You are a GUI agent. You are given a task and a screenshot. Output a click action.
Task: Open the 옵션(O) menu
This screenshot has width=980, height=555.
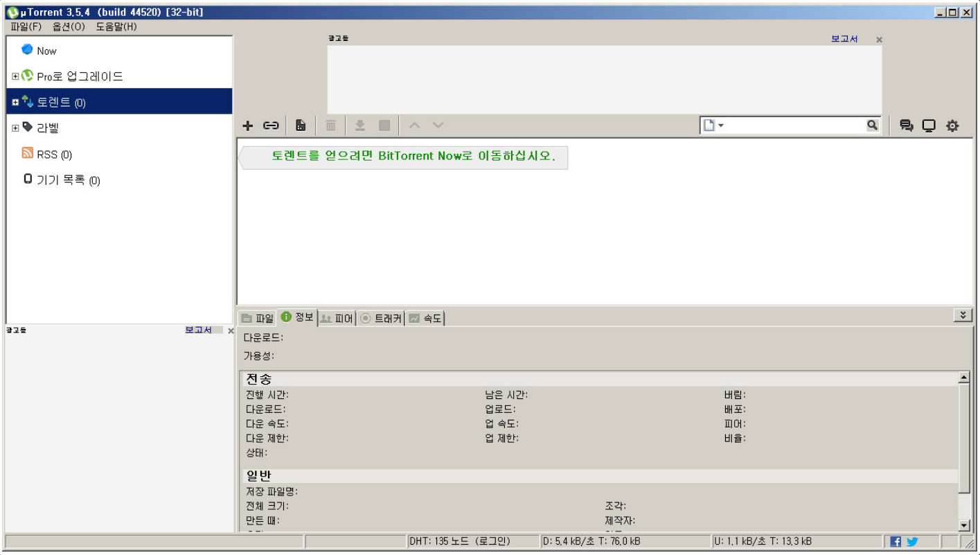[x=69, y=26]
